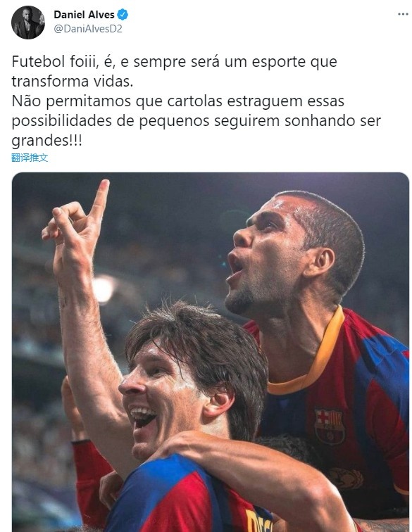Click the face of the upper player

[268, 251]
